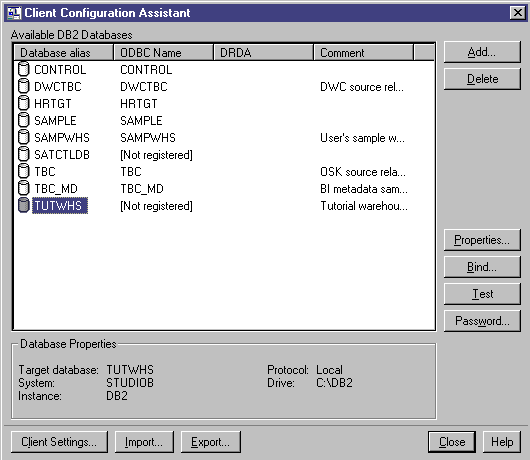The width and height of the screenshot is (530, 460).
Task: Click the SATCTLDB database cylinder icon
Action: 23,154
